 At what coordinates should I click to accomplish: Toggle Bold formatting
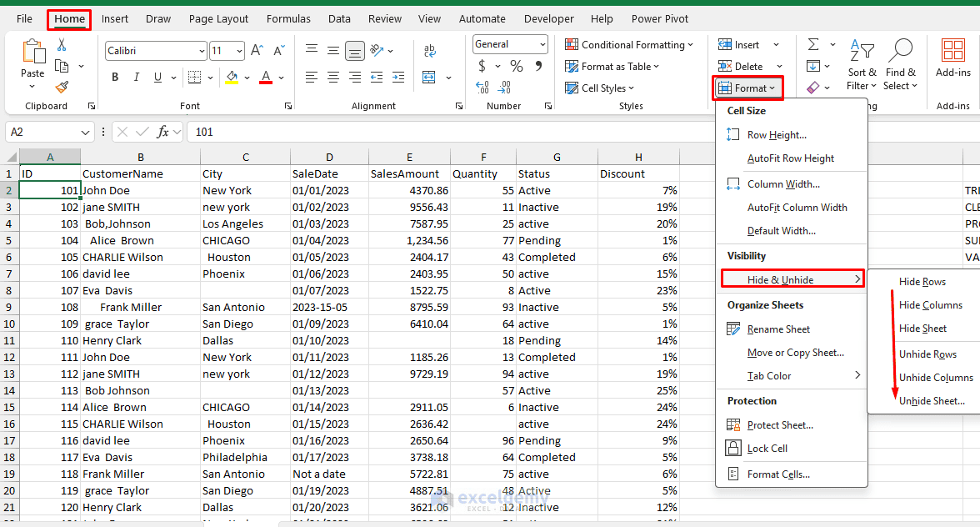pyautogui.click(x=115, y=78)
